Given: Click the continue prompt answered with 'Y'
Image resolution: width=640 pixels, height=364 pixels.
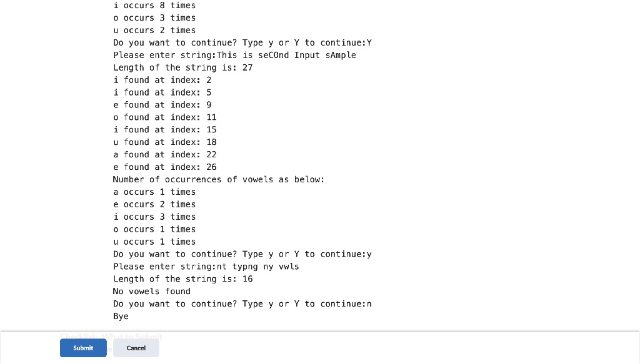Looking at the screenshot, I should (x=242, y=42).
